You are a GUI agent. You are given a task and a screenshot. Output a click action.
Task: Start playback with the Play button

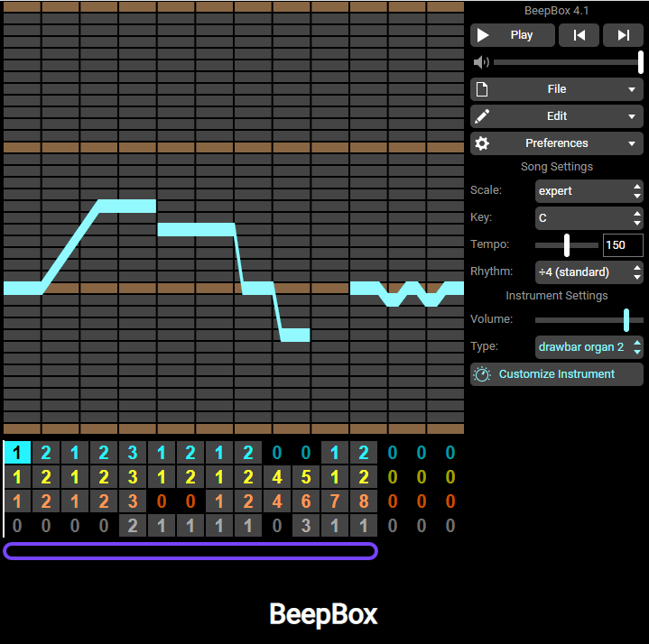pos(512,35)
